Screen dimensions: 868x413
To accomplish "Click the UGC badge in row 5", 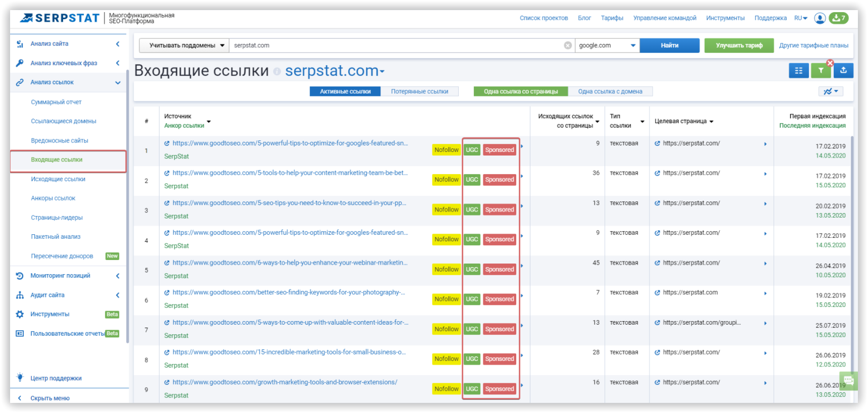I will click(472, 270).
